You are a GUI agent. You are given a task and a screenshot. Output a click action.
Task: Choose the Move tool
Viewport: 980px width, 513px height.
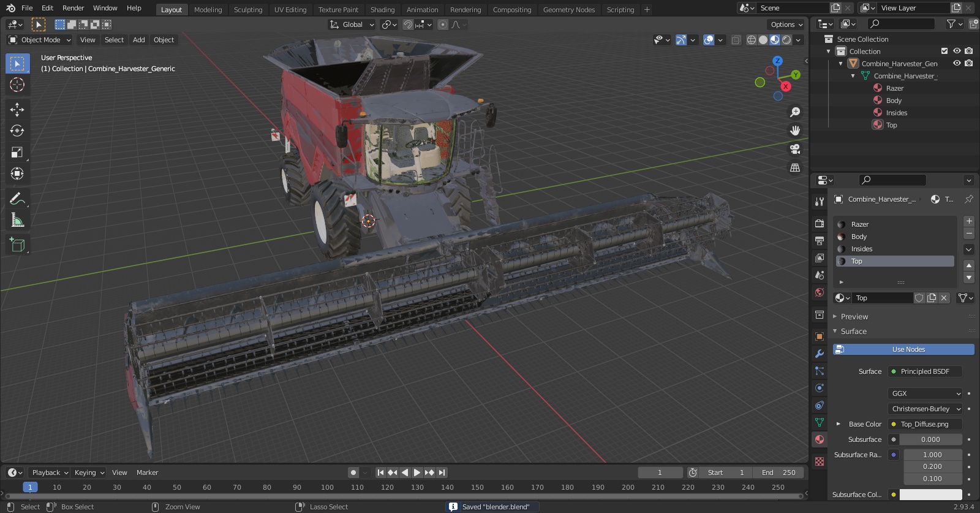[x=17, y=109]
